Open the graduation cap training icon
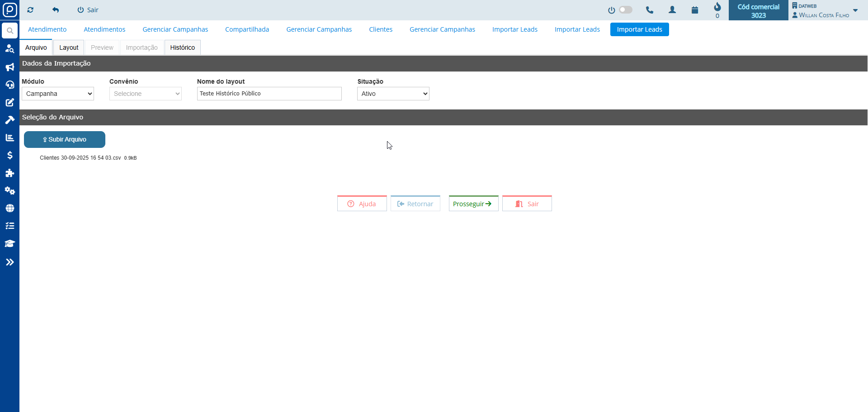Viewport: 868px width, 412px height. click(x=9, y=243)
